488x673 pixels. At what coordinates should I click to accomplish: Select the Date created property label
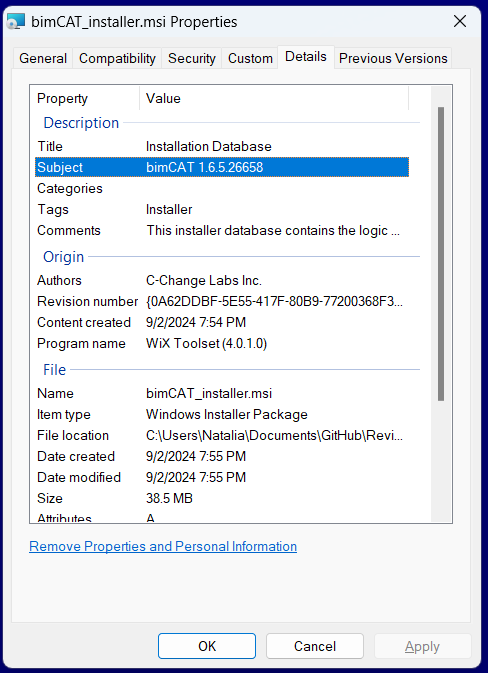pyautogui.click(x=76, y=456)
